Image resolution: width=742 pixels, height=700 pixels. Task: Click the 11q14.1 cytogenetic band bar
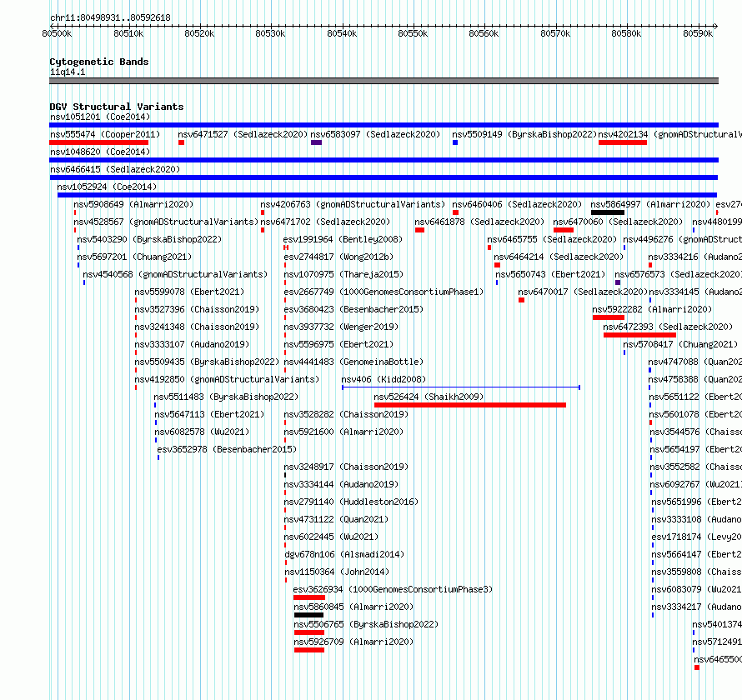384,81
